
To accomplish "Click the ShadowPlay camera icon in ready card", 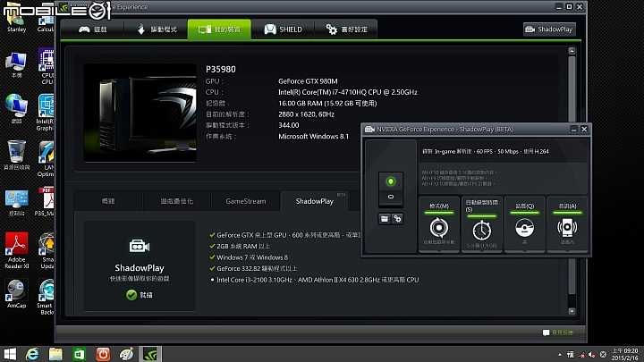I will [140, 246].
